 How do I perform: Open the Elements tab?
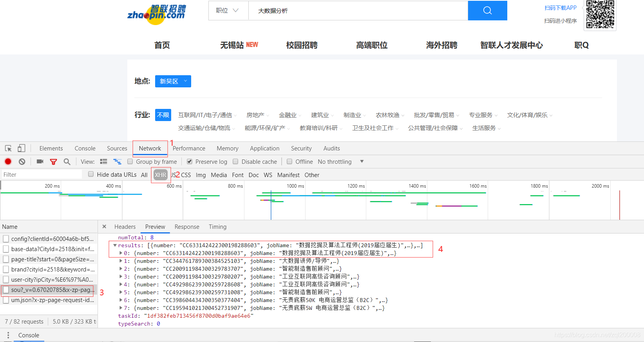click(x=51, y=148)
